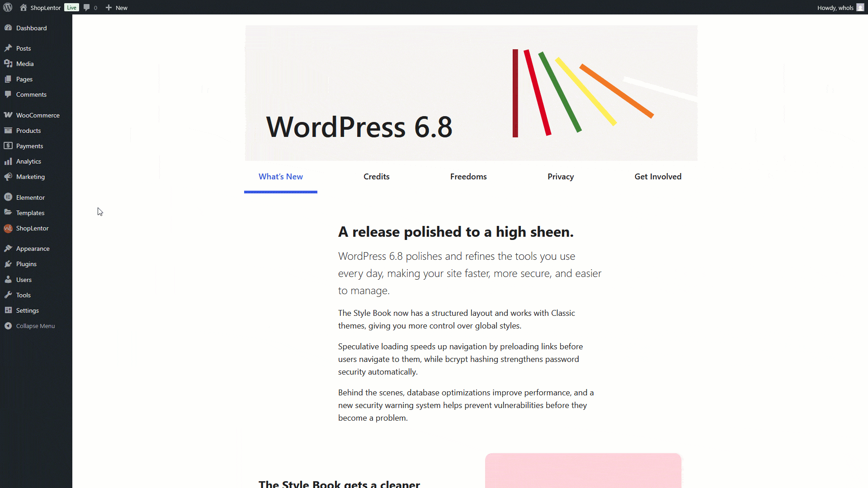The image size is (868, 488).
Task: Open the Dashboard menu label
Action: 32,28
